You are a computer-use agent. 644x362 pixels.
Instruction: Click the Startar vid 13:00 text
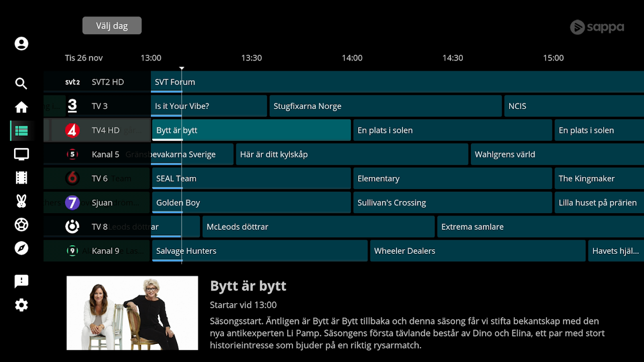pos(243,305)
